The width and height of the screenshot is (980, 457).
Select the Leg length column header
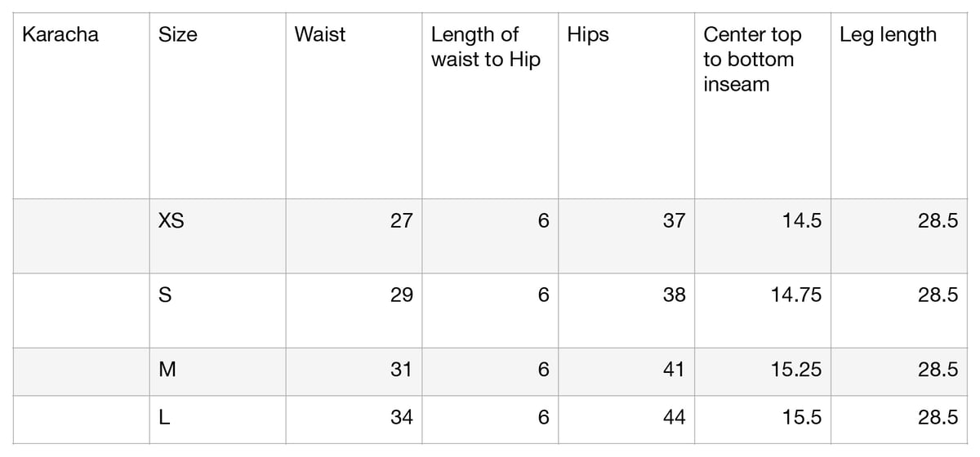click(899, 105)
